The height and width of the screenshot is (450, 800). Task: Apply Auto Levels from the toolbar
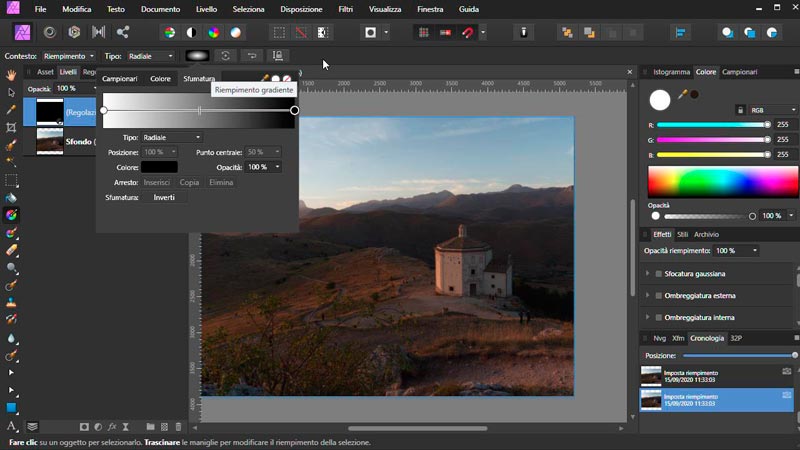(x=170, y=32)
